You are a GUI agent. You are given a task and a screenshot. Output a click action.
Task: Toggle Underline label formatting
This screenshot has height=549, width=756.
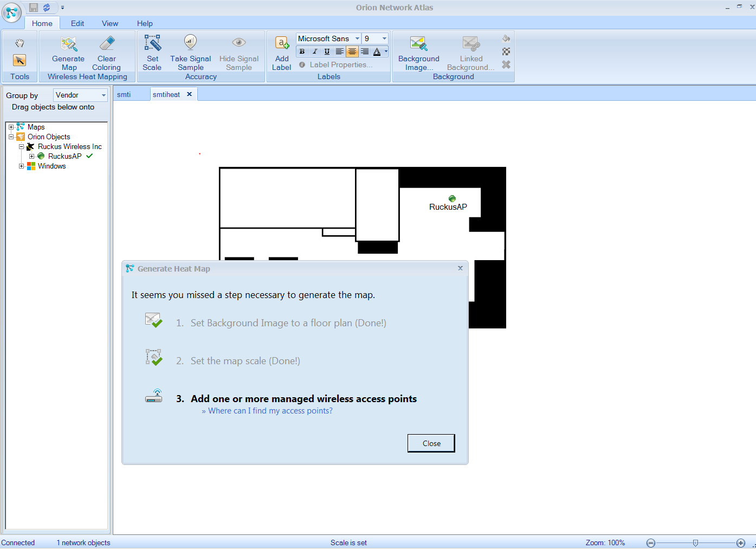click(327, 51)
